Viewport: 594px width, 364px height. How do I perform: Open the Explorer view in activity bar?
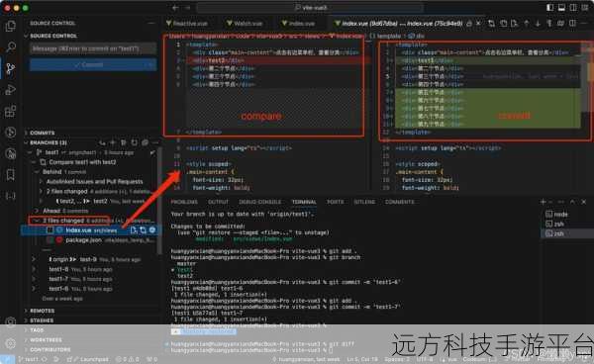coord(11,26)
